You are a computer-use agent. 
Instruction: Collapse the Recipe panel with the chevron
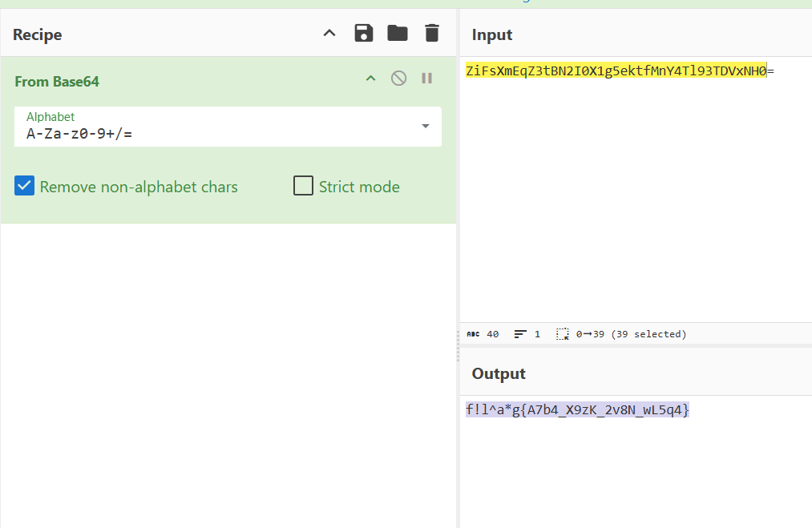click(x=329, y=33)
